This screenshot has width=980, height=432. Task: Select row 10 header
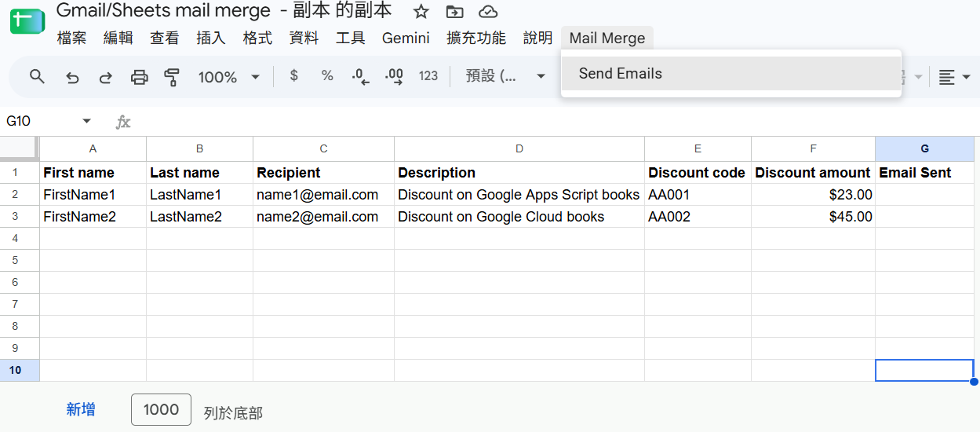20,370
